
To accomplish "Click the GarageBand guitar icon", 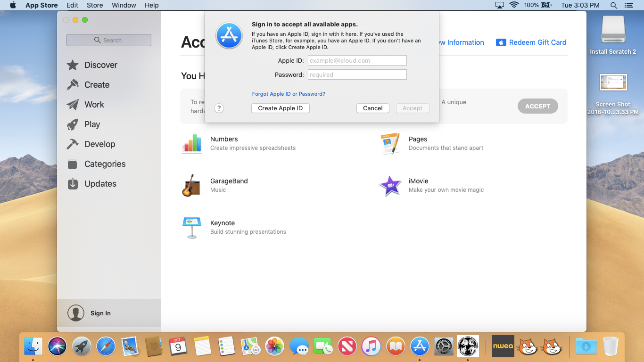I will coord(191,185).
